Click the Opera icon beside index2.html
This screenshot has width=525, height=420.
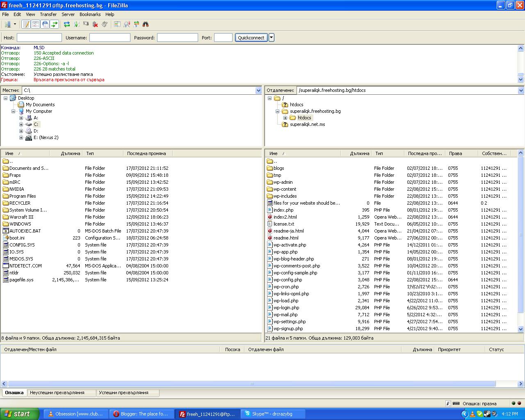click(x=270, y=217)
